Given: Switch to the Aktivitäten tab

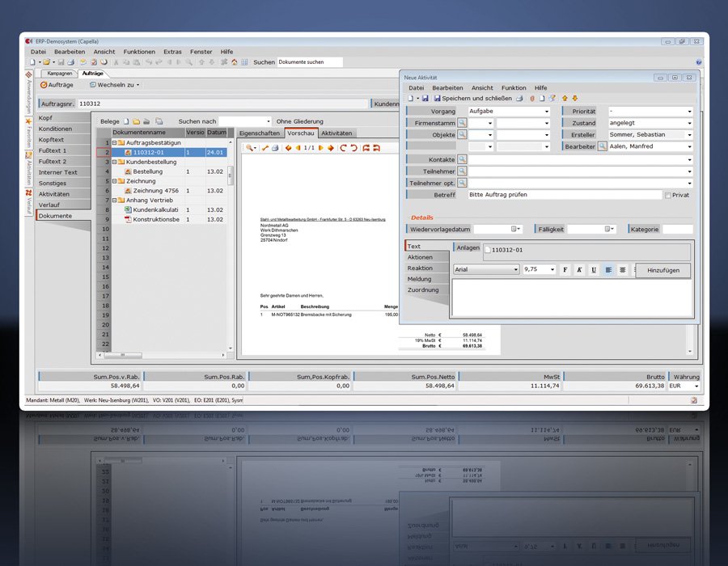Looking at the screenshot, I should pyautogui.click(x=336, y=133).
